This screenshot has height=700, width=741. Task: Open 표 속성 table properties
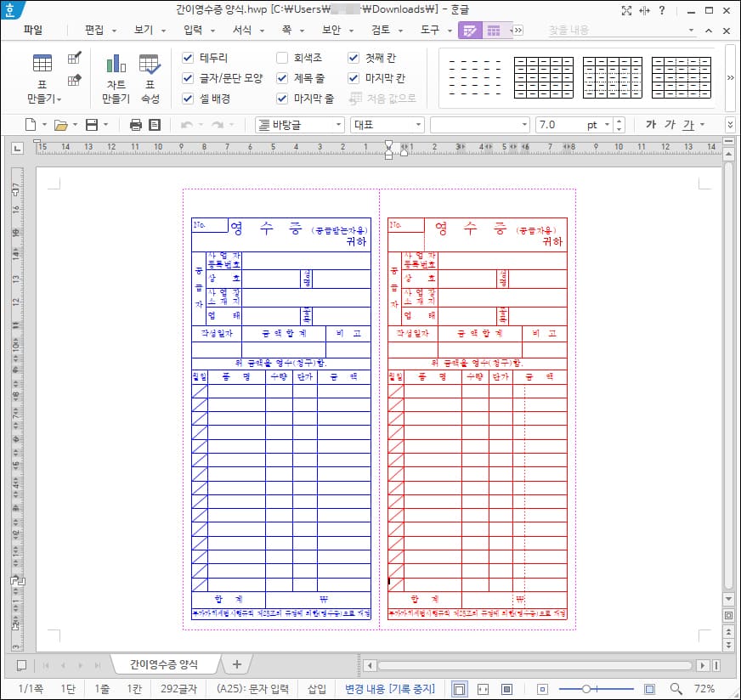[150, 78]
